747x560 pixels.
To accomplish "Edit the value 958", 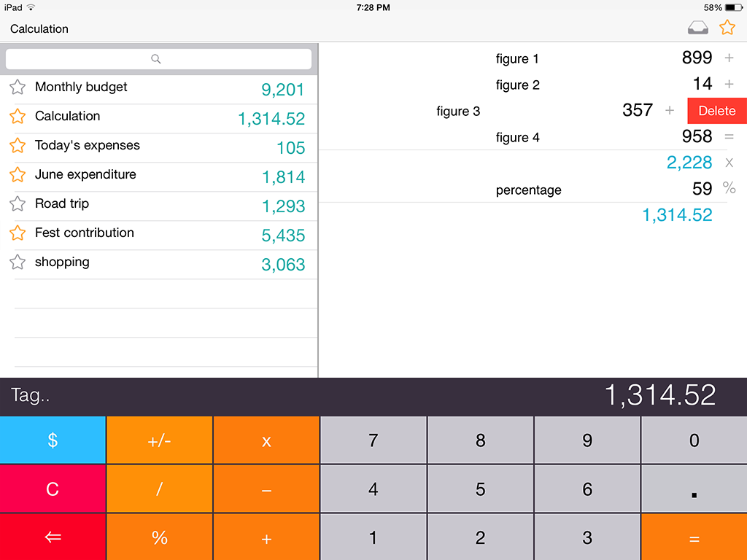I will [x=697, y=136].
